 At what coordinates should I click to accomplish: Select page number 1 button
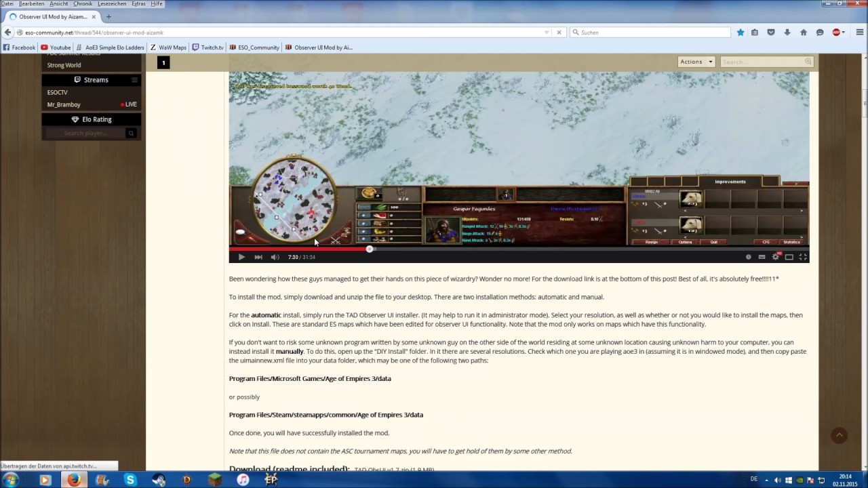pos(163,62)
